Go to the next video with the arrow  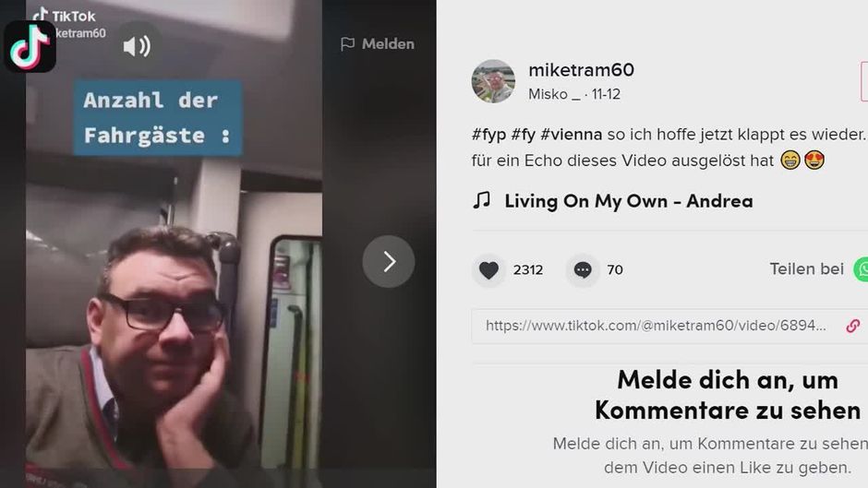tap(389, 261)
